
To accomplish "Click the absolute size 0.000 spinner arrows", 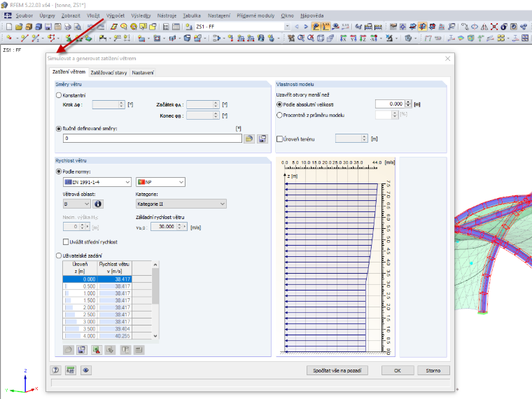I will point(409,104).
